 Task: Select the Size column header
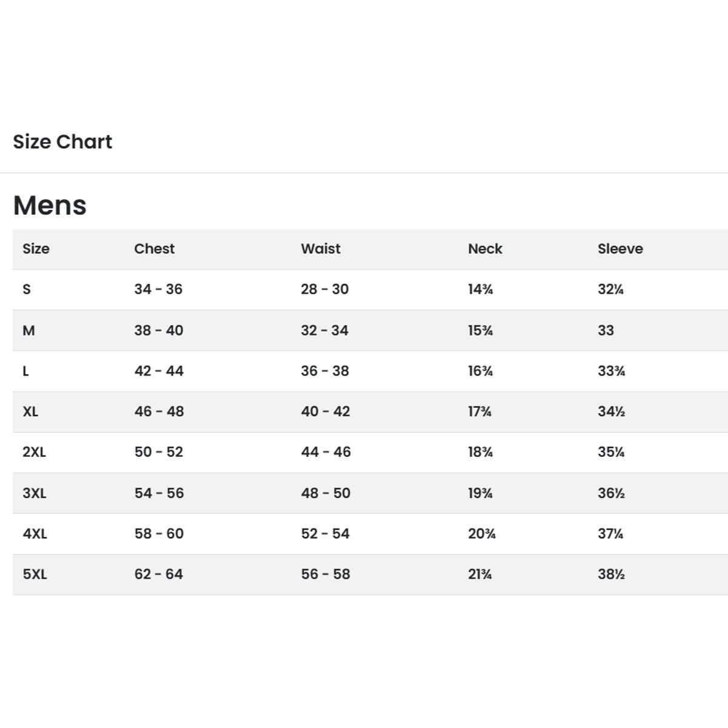click(x=36, y=249)
